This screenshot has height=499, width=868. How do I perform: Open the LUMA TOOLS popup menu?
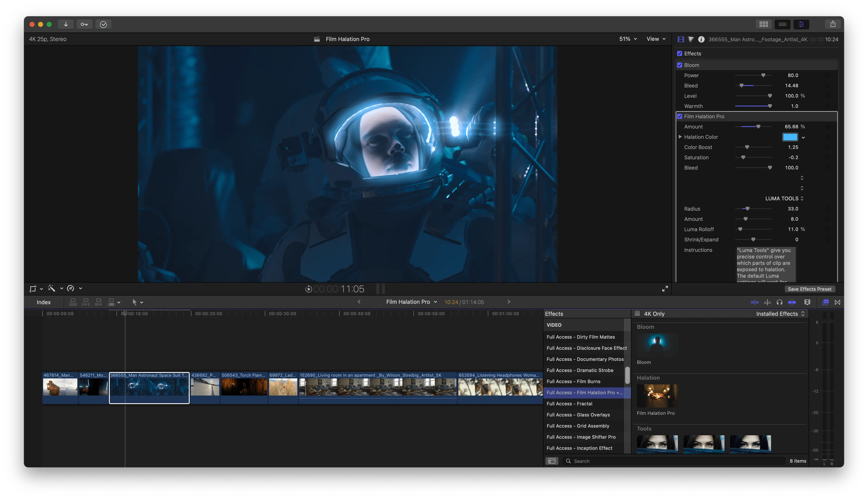784,198
